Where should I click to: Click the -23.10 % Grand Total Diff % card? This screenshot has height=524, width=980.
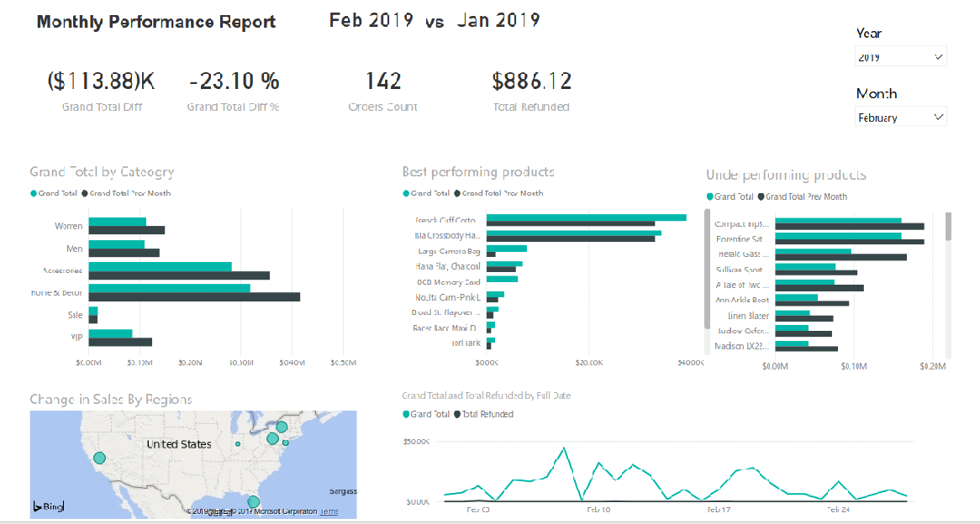(233, 92)
